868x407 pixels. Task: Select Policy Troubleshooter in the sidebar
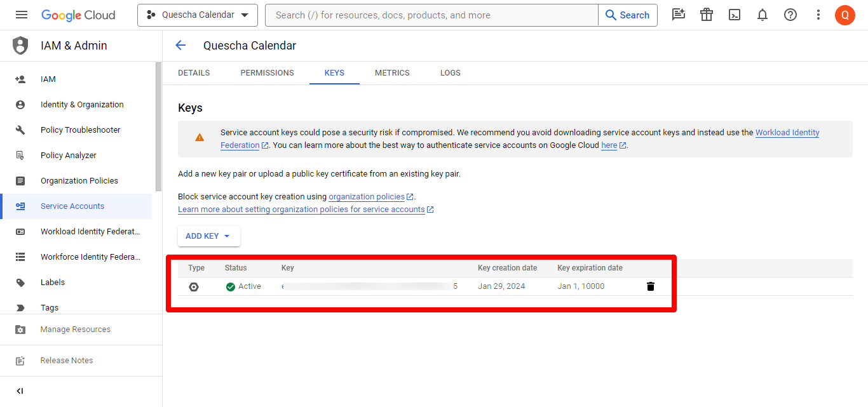(x=80, y=130)
